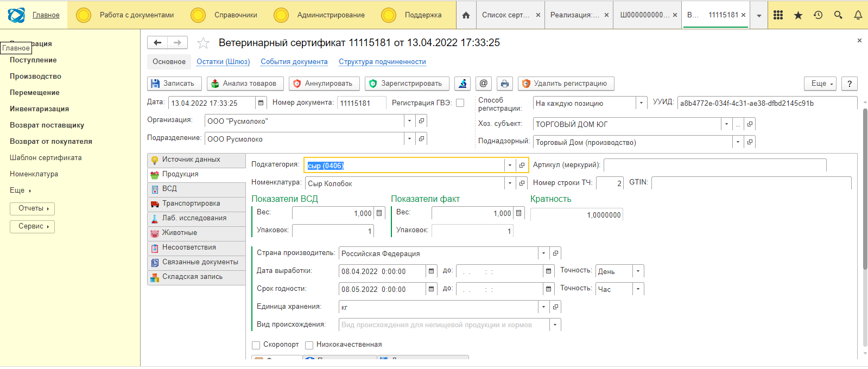868x369 pixels.
Task: Expand the Номенклатура dropdown
Action: 510,183
